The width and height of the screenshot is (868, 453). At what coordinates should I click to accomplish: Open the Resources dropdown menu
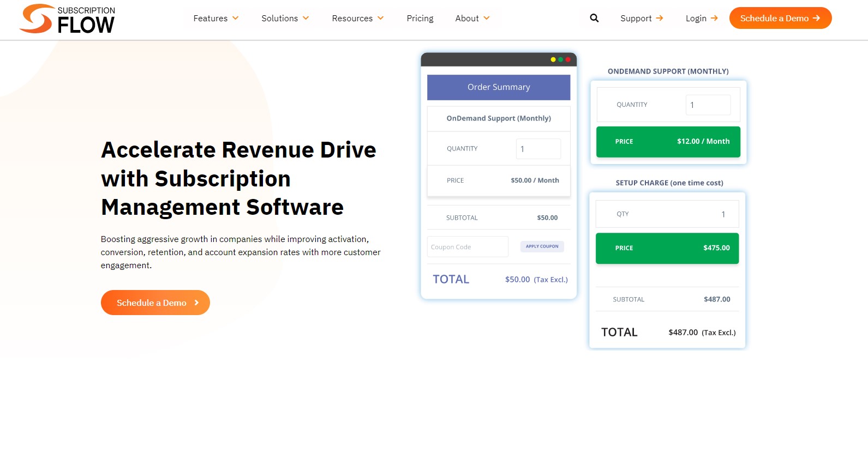tap(357, 18)
